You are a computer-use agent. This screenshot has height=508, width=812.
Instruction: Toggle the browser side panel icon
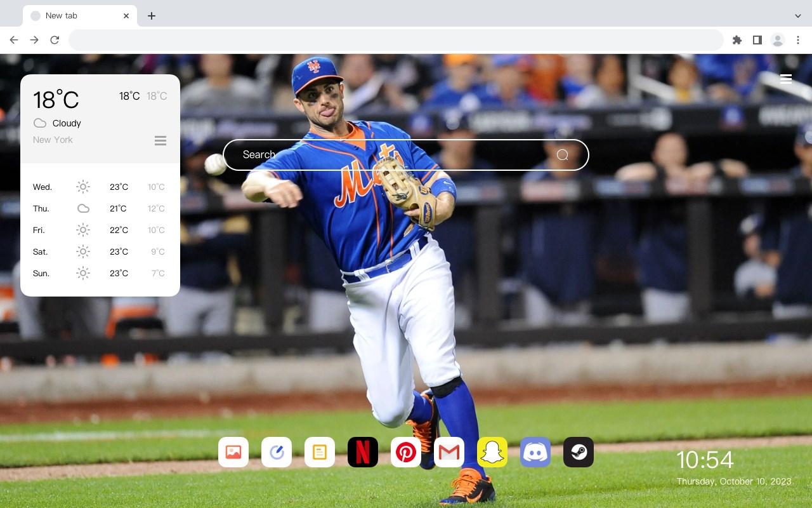click(757, 40)
